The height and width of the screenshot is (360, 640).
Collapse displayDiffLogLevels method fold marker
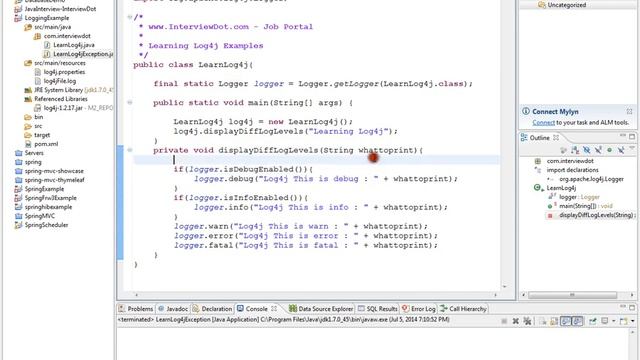tap(130, 150)
